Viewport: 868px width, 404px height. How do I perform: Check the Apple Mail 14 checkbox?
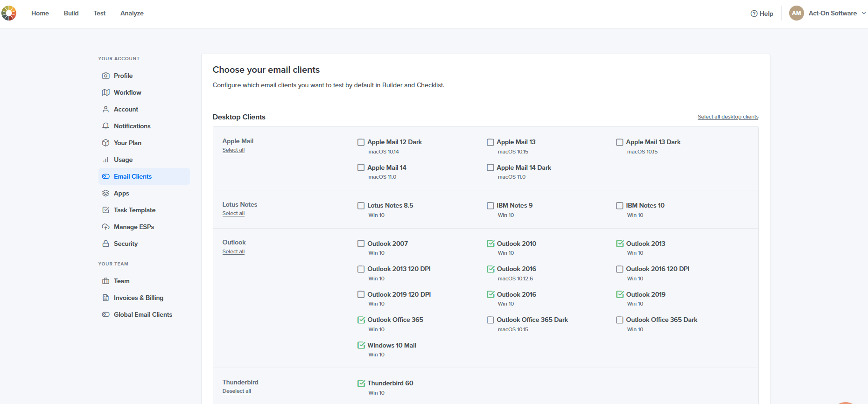361,167
